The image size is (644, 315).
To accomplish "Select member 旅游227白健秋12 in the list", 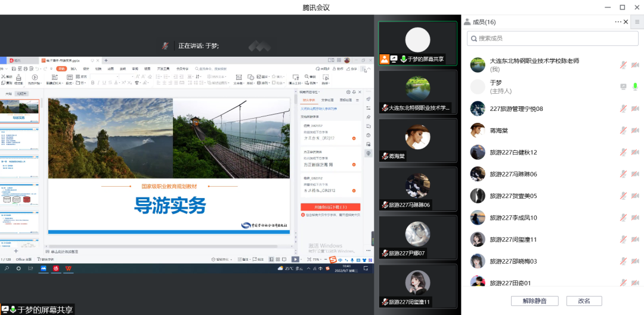I will (x=513, y=153).
